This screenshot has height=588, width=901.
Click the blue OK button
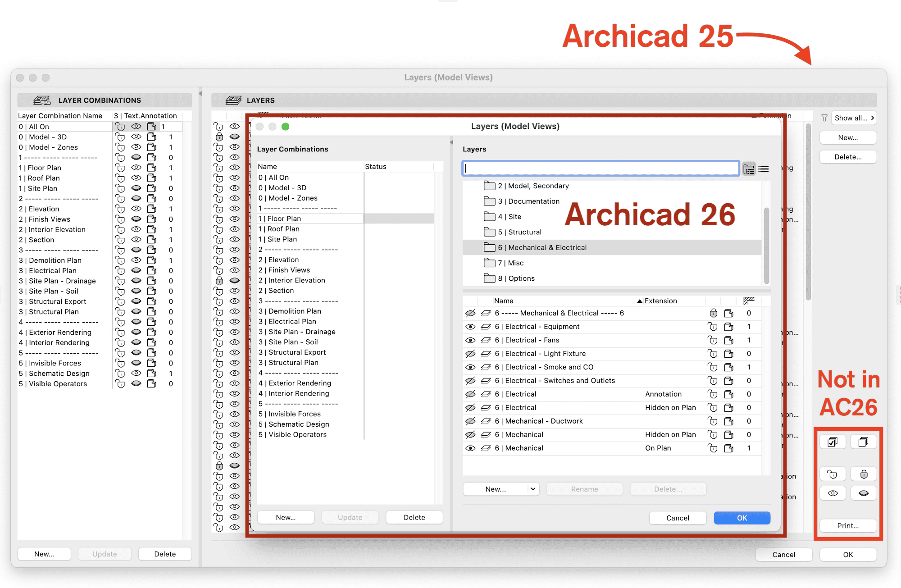click(742, 518)
